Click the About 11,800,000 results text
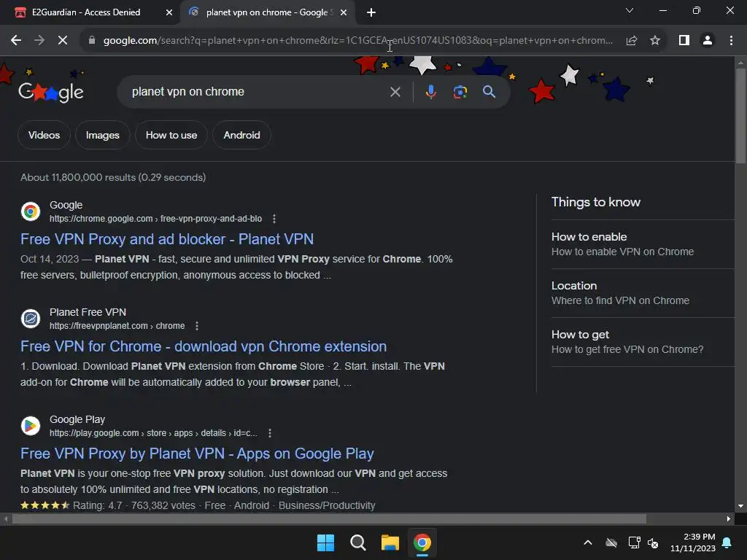Viewport: 747px width, 560px height. click(113, 177)
